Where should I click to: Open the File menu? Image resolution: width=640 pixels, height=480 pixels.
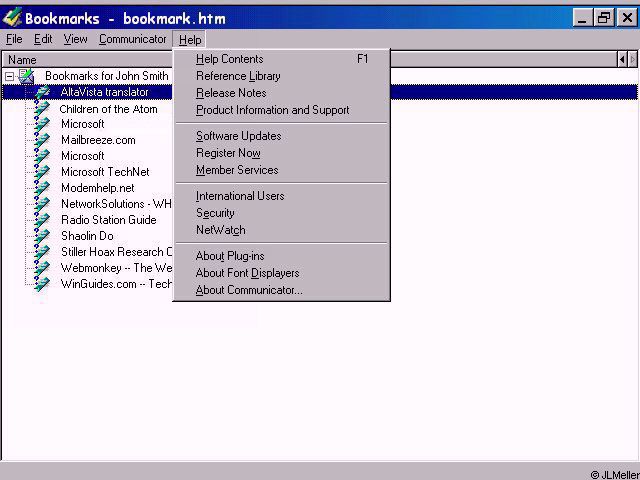(x=14, y=39)
